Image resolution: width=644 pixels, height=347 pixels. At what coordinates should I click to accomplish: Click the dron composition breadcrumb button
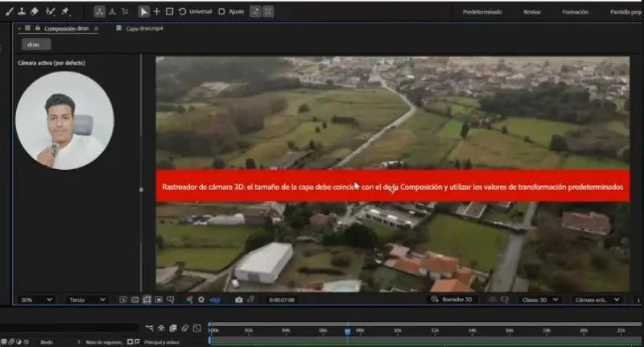(36, 44)
